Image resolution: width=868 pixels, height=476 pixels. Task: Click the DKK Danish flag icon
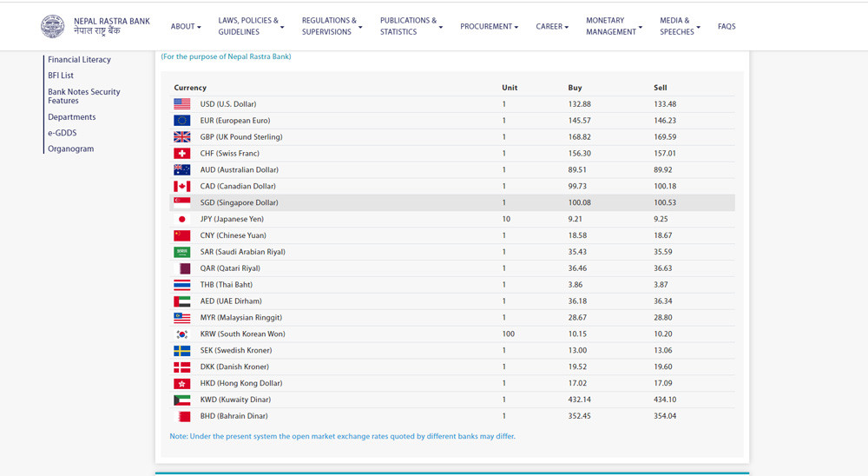(181, 367)
